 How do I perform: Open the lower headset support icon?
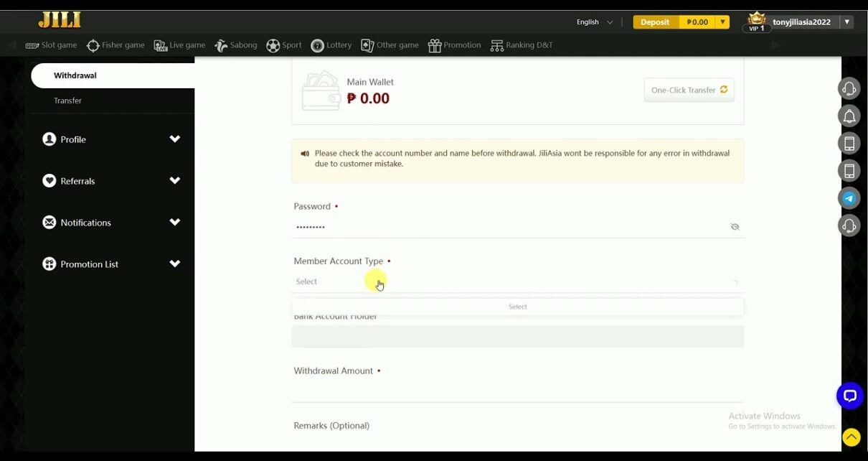(849, 225)
